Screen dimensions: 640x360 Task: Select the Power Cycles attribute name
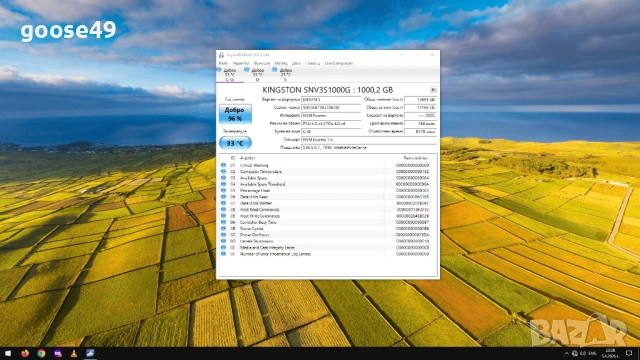251,229
